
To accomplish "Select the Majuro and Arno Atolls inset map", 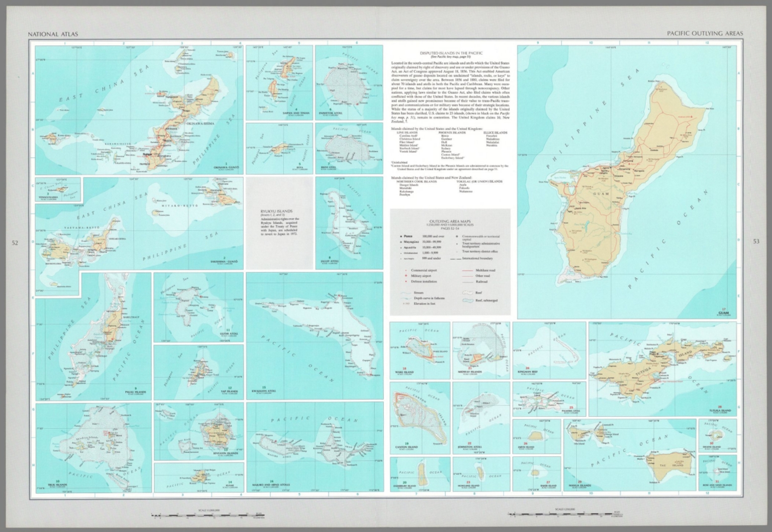I will pyautogui.click(x=314, y=448).
